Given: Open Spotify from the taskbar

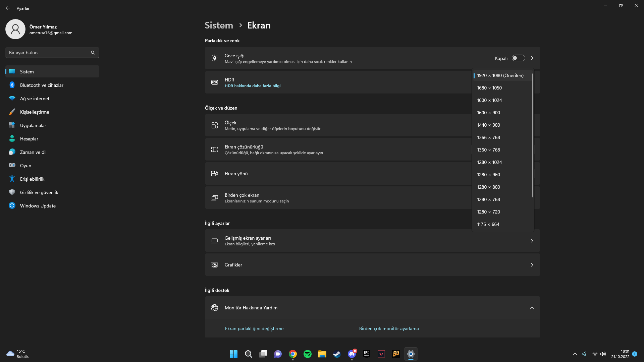Looking at the screenshot, I should click(x=307, y=354).
